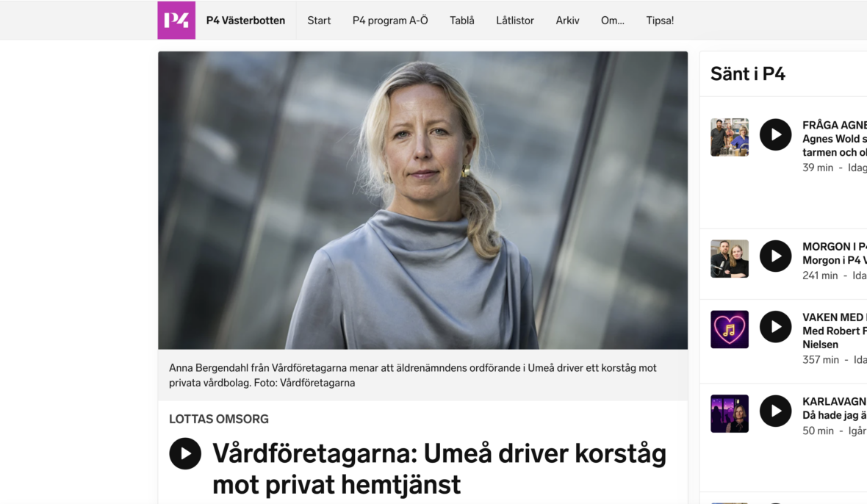Go to P4 Västerbotten home

pyautogui.click(x=245, y=21)
